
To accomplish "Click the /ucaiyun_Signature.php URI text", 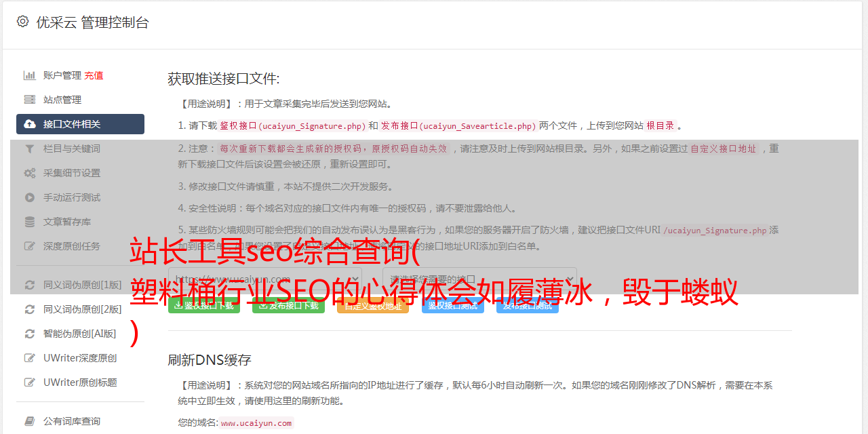I will (715, 230).
